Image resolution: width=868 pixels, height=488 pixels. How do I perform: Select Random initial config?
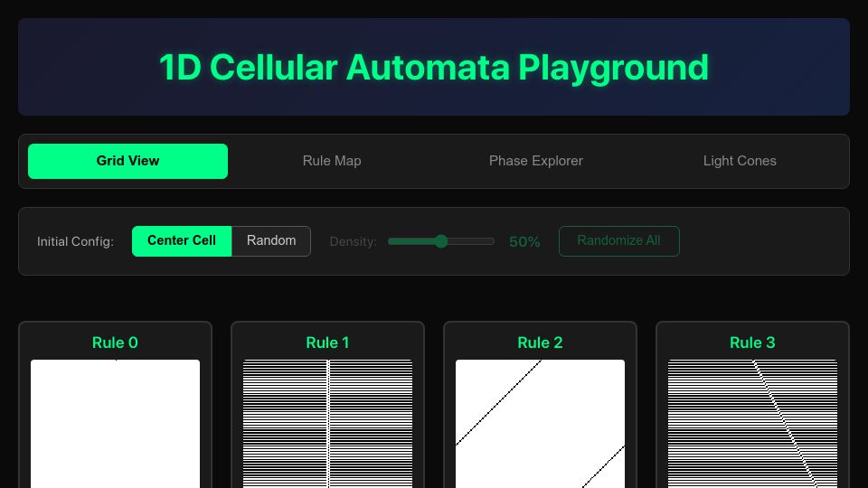271,240
